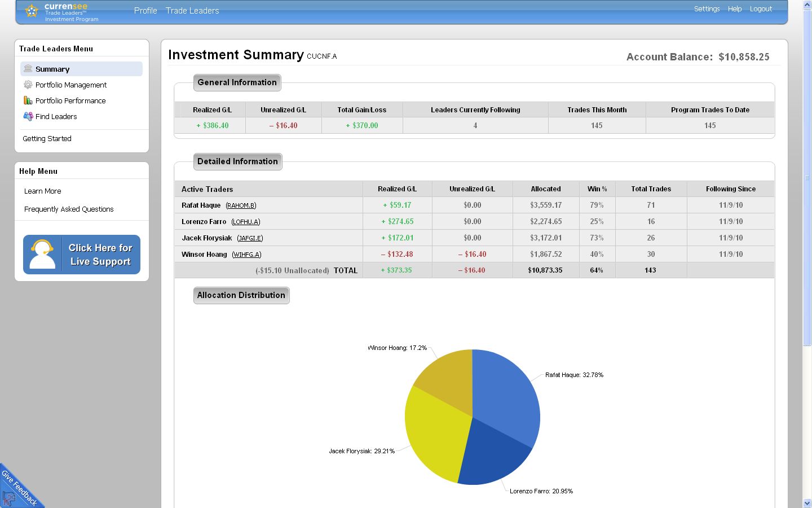The height and width of the screenshot is (508, 812).
Task: Click the Detailed Information section header
Action: click(237, 161)
